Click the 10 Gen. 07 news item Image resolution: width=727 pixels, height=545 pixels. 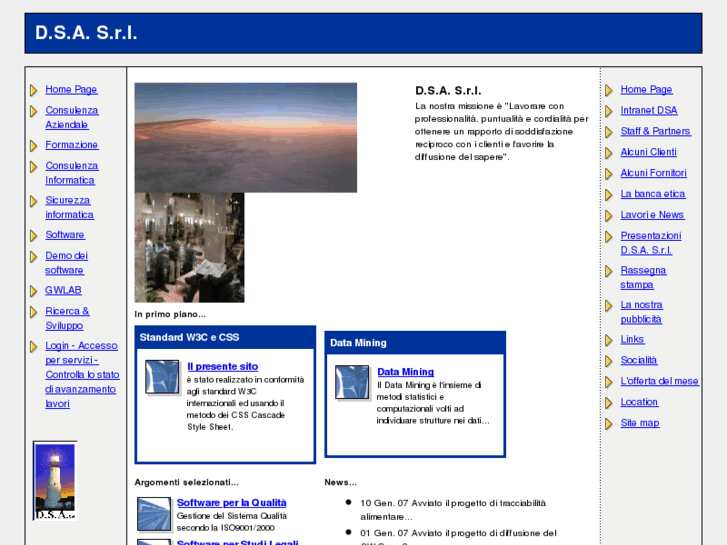point(453,510)
